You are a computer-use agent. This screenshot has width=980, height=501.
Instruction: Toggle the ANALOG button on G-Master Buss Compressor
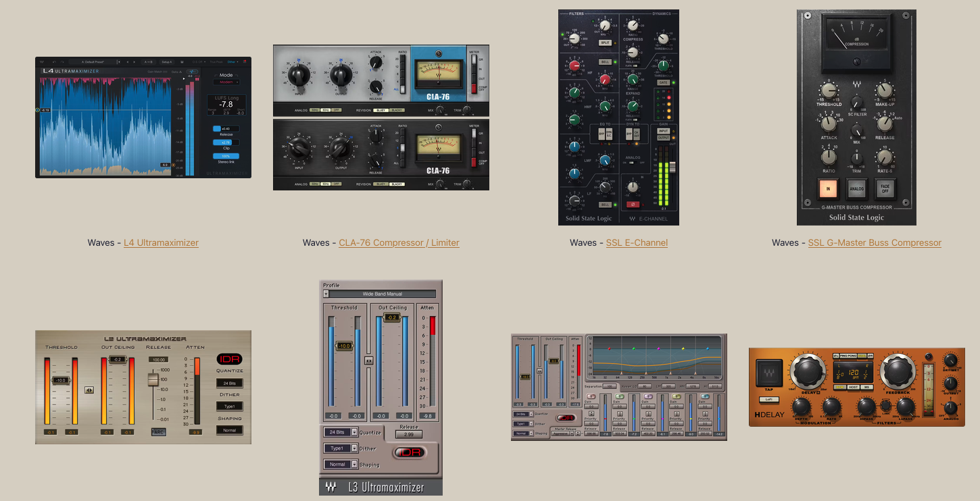click(856, 188)
